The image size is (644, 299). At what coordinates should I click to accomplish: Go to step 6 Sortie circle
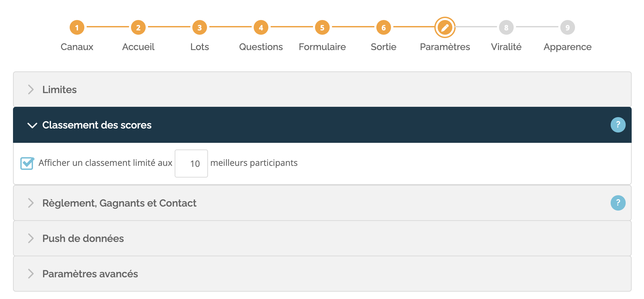point(384,27)
